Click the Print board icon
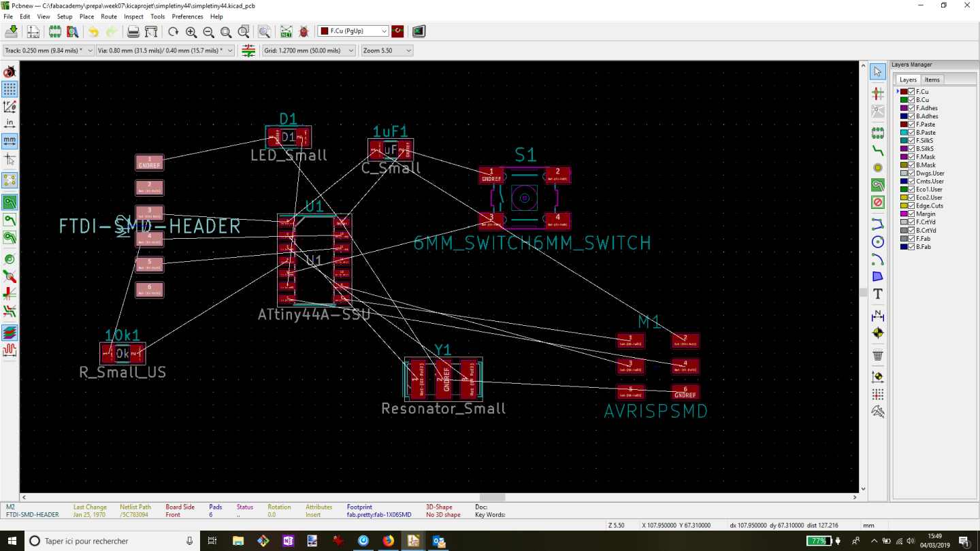The image size is (980, 551). click(133, 31)
